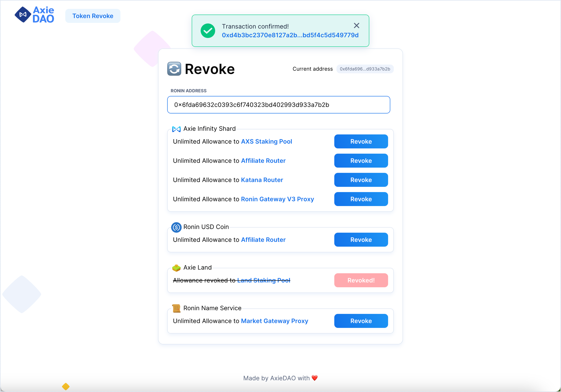
Task: Revoke Katana Router allowance
Action: point(361,180)
